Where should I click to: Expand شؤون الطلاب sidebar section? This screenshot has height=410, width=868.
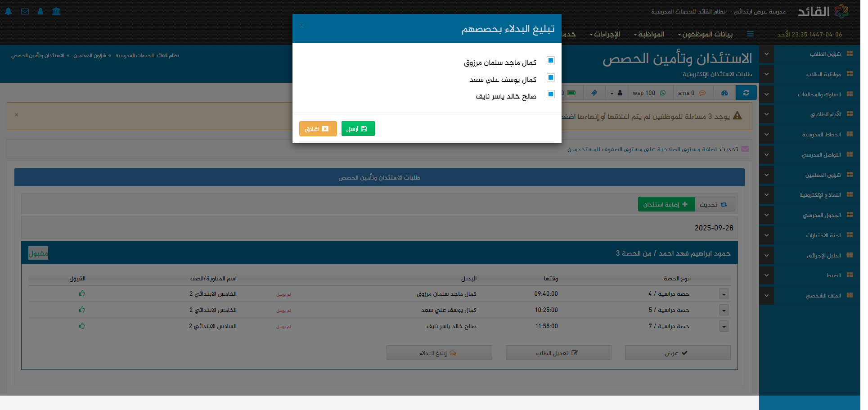[766, 54]
